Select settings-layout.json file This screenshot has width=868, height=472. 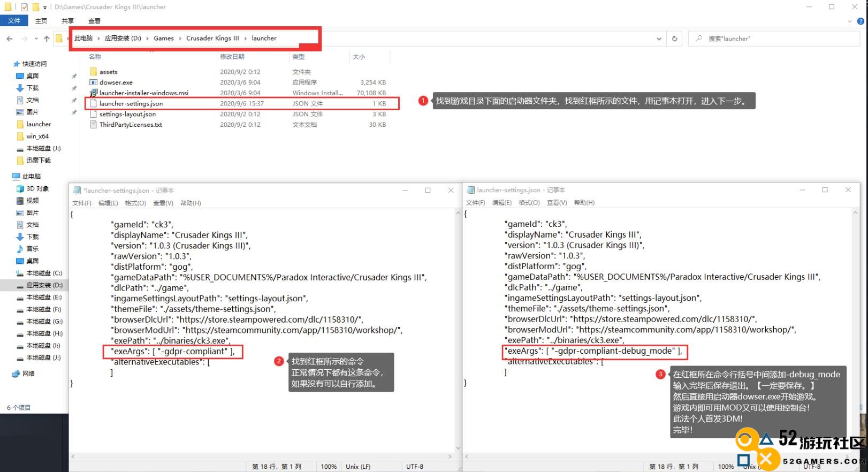[127, 114]
